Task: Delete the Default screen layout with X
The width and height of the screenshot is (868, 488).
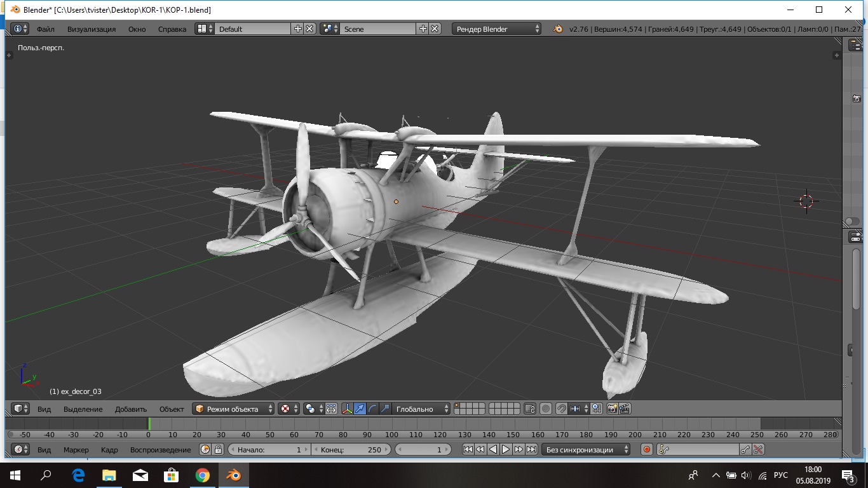Action: [309, 29]
